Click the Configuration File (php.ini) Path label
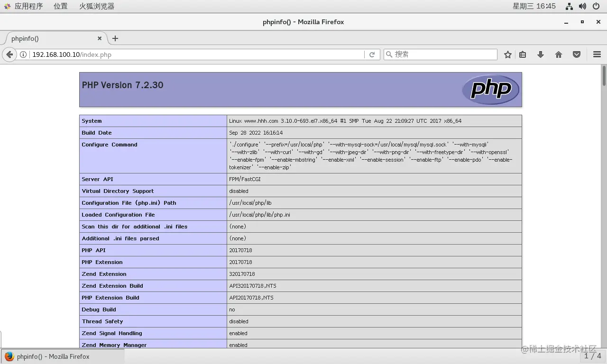The width and height of the screenshot is (607, 364). click(129, 203)
